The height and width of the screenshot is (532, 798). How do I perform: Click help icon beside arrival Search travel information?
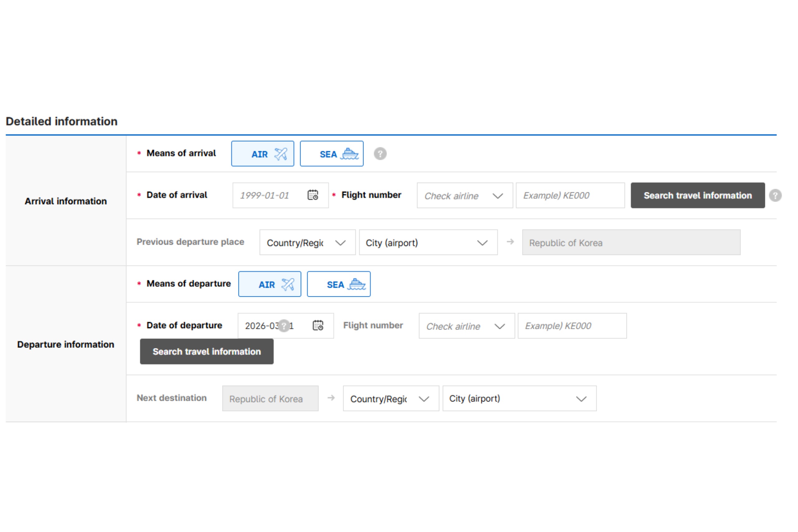point(775,195)
